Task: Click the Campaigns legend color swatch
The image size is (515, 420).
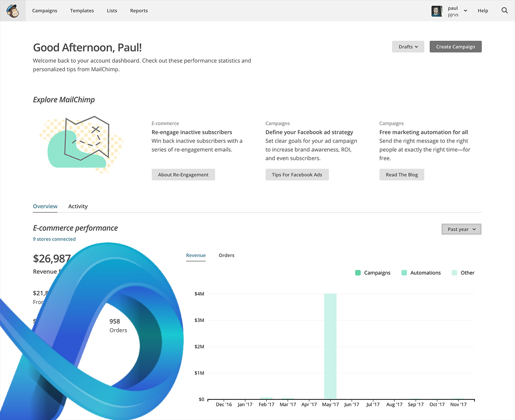Action: coord(358,273)
